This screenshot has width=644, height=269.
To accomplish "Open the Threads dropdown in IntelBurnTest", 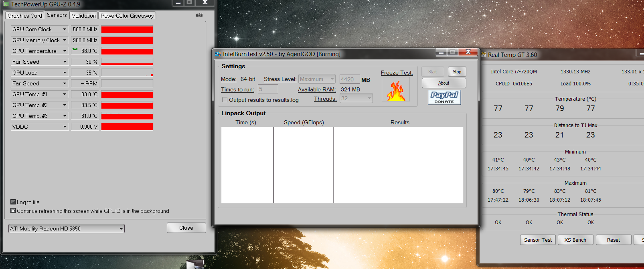I will [x=356, y=98].
